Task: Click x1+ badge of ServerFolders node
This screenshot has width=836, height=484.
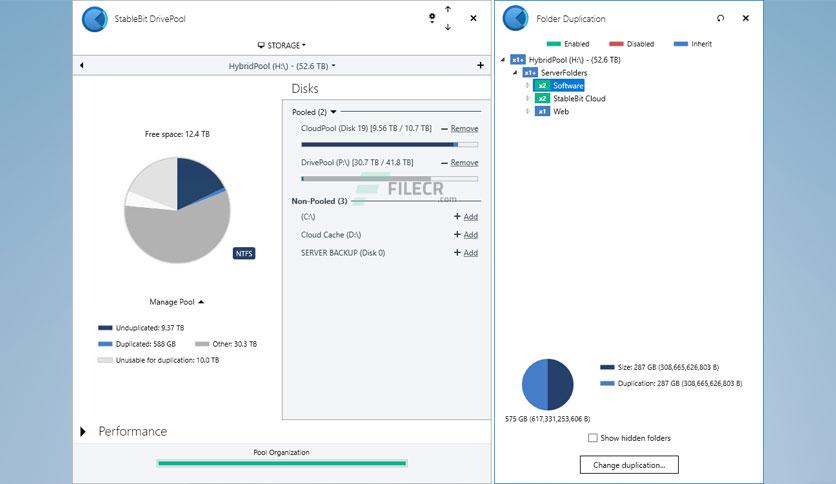Action: (x=530, y=72)
